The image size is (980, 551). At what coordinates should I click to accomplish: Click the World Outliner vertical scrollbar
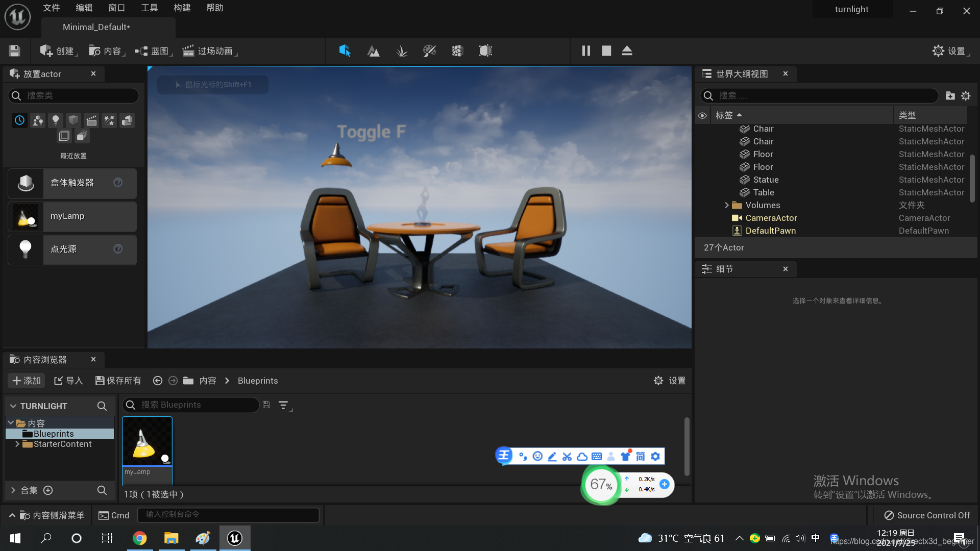click(972, 179)
